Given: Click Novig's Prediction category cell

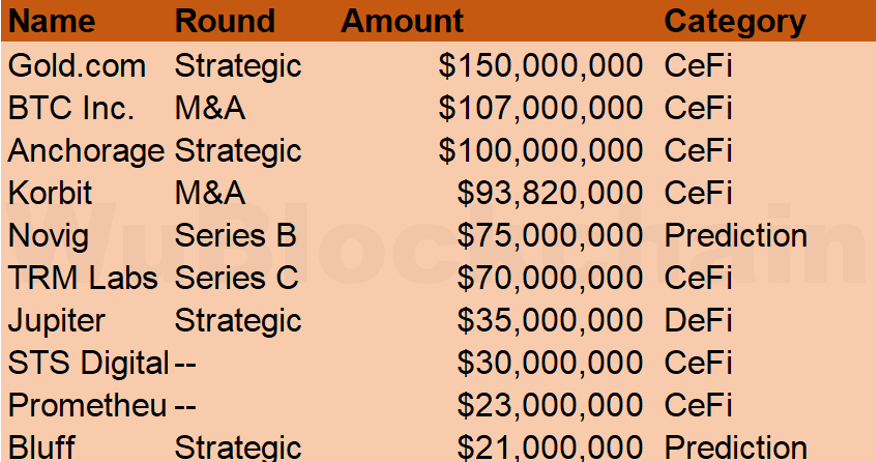Looking at the screenshot, I should coord(735,236).
